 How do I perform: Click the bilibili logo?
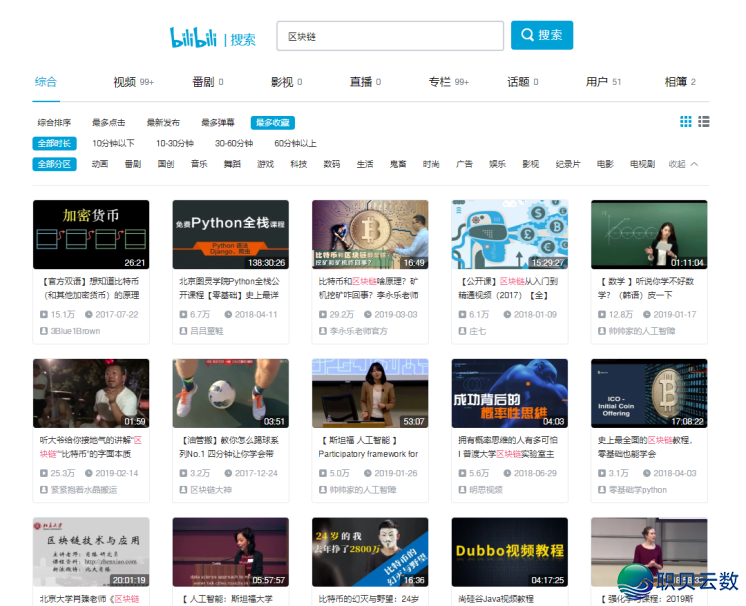tap(193, 37)
